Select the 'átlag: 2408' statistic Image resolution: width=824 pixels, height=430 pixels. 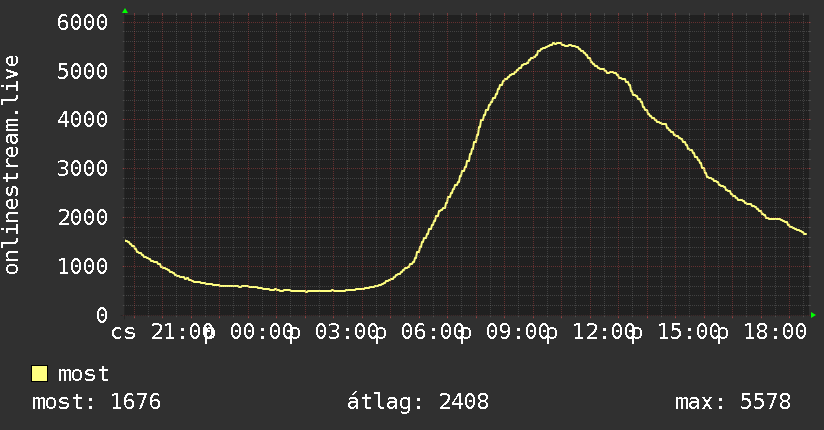click(418, 402)
